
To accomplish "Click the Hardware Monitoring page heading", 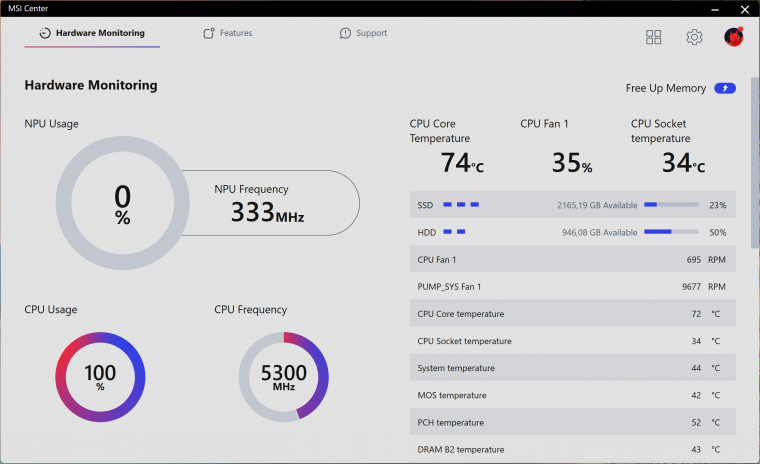I will pos(91,85).
